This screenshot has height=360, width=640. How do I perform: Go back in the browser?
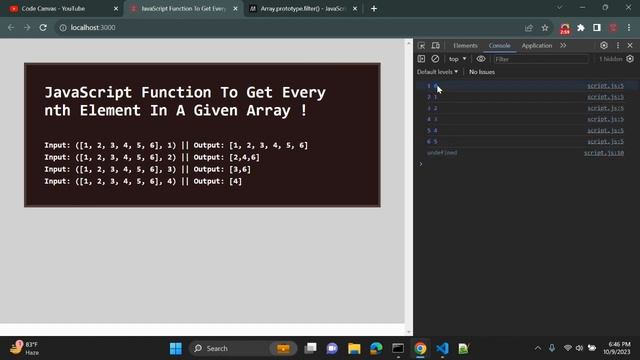(x=11, y=27)
